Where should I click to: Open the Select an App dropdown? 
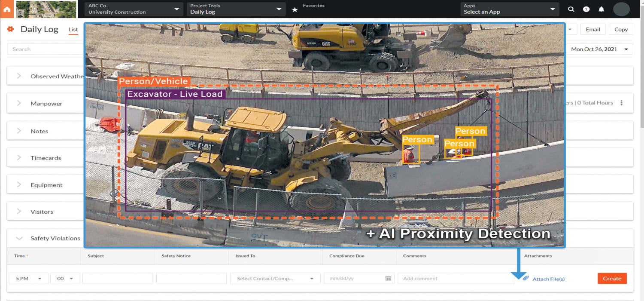[510, 9]
